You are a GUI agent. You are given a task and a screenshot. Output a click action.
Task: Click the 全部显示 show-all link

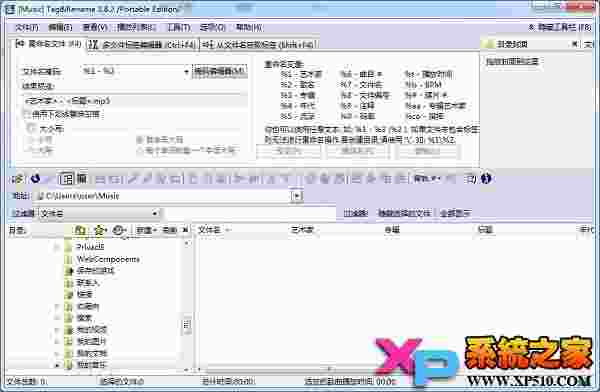coord(455,213)
